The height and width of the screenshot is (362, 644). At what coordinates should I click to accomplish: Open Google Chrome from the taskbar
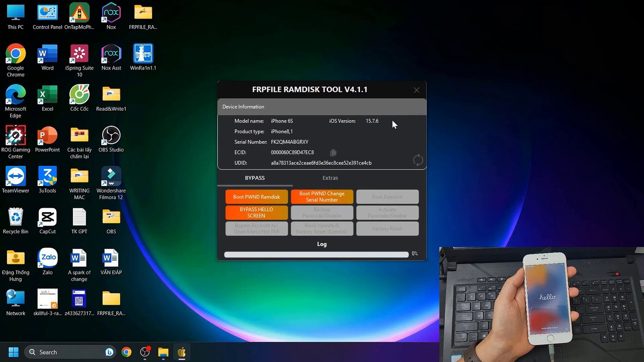click(x=126, y=352)
